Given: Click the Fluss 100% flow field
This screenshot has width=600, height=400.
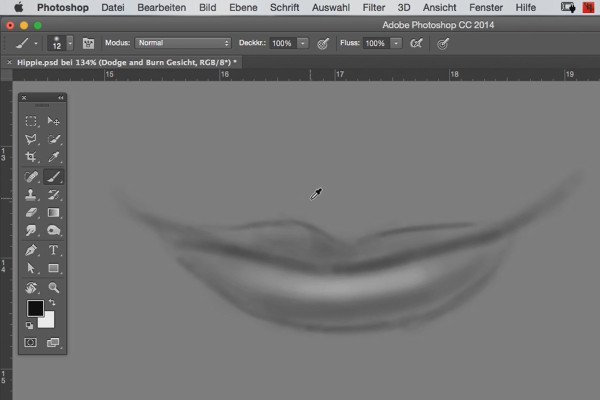Looking at the screenshot, I should click(375, 43).
